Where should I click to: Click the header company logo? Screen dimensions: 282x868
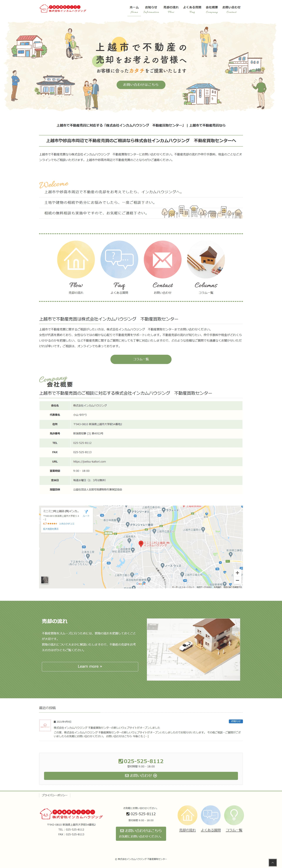[x=63, y=8]
